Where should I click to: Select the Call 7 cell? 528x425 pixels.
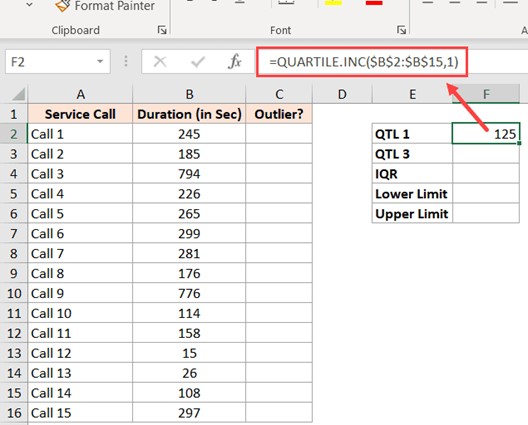(x=80, y=254)
